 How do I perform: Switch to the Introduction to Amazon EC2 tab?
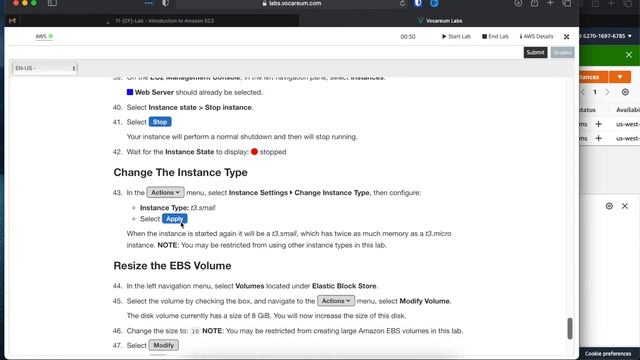(160, 20)
